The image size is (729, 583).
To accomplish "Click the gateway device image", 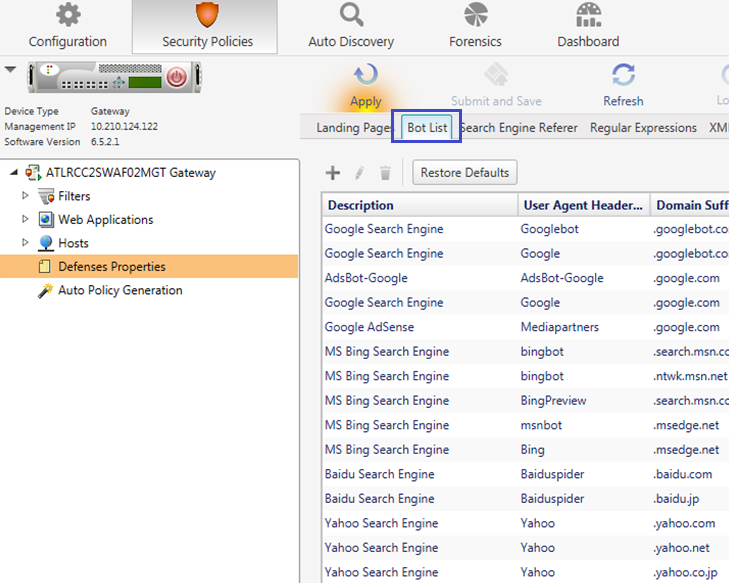I will (114, 77).
